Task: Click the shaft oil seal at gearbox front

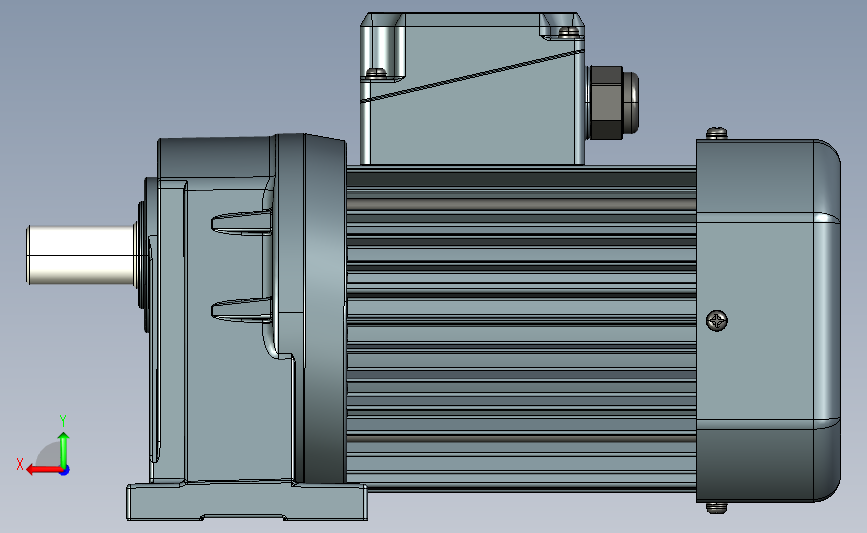Action: tap(142, 255)
